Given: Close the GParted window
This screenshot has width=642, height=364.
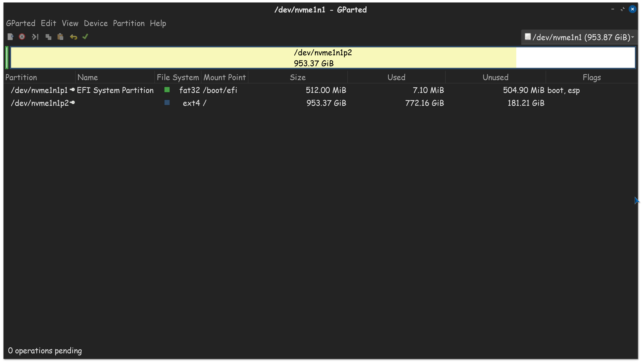Looking at the screenshot, I should coord(632,9).
